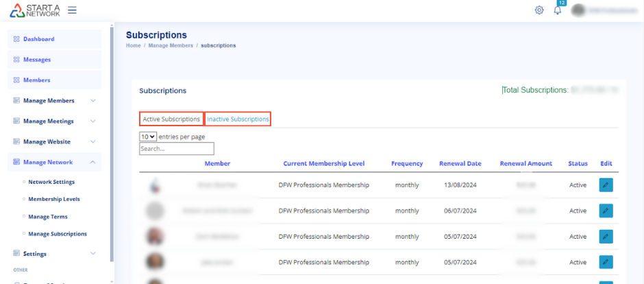Open the hamburger menu icon
The width and height of the screenshot is (644, 284).
click(x=72, y=10)
